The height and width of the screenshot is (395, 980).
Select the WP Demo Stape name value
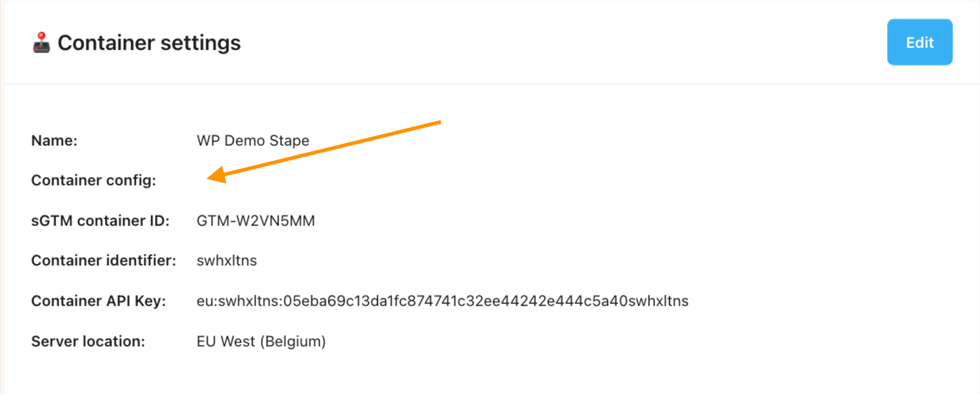click(x=253, y=140)
